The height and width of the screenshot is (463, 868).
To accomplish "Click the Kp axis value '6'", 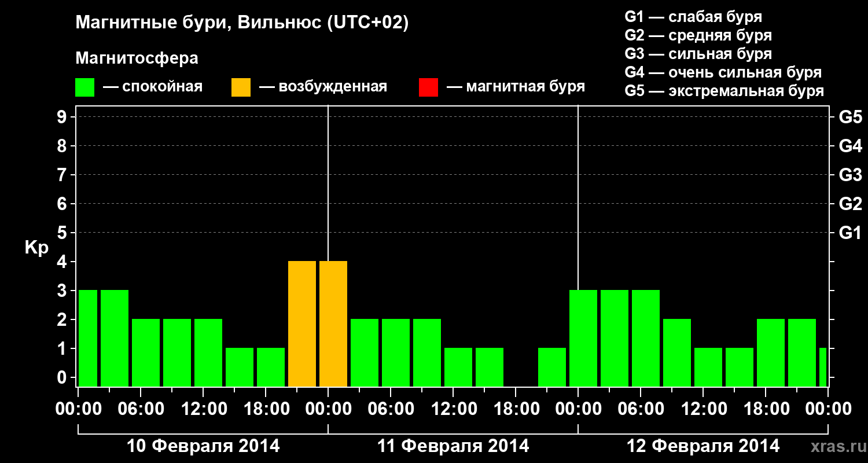I will tap(62, 204).
